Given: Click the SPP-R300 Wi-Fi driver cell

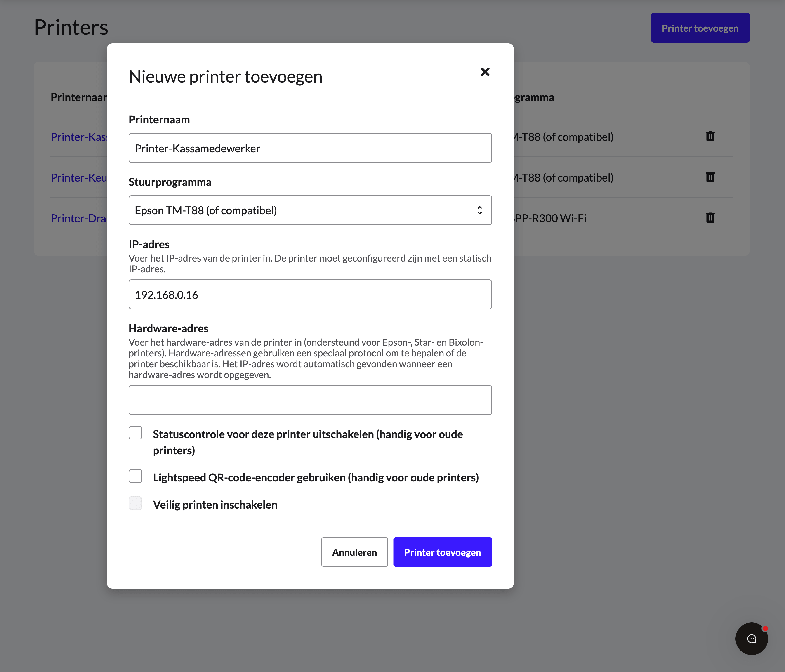Looking at the screenshot, I should 550,219.
